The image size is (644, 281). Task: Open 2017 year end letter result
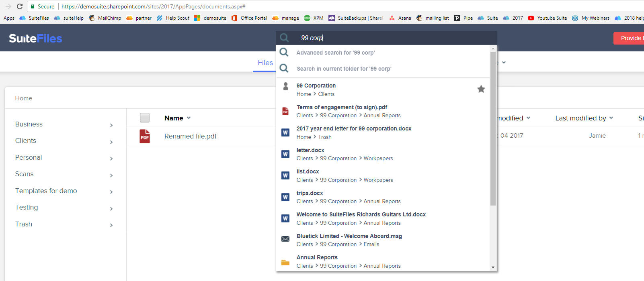coord(354,128)
